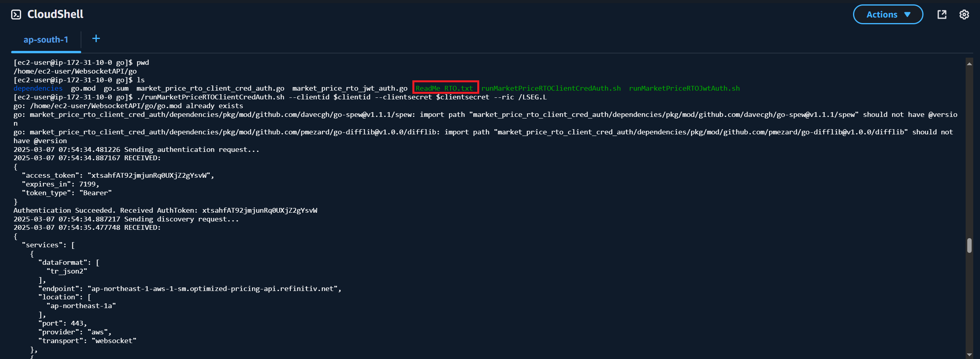Click the "ap-northeast-1a" location value
980x359 pixels.
coord(81,306)
